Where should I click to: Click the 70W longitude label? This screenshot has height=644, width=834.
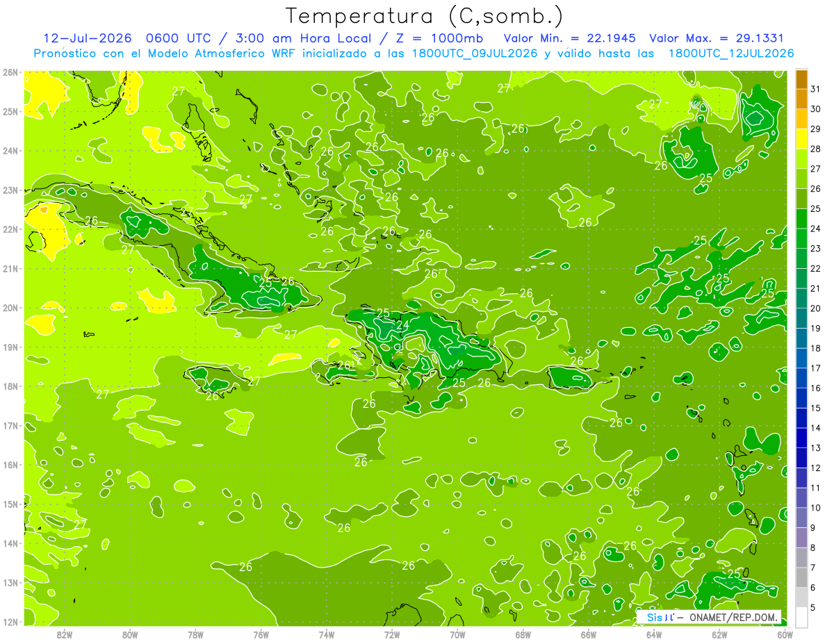457,634
